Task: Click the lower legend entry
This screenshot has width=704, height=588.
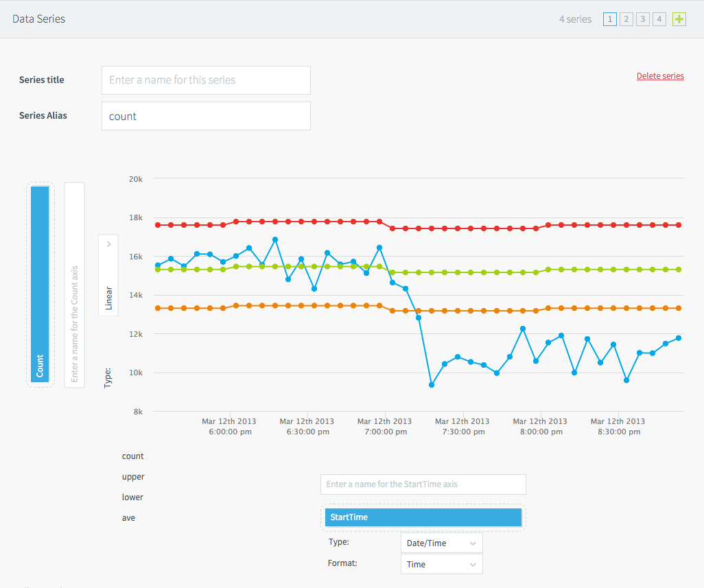Action: coord(133,497)
